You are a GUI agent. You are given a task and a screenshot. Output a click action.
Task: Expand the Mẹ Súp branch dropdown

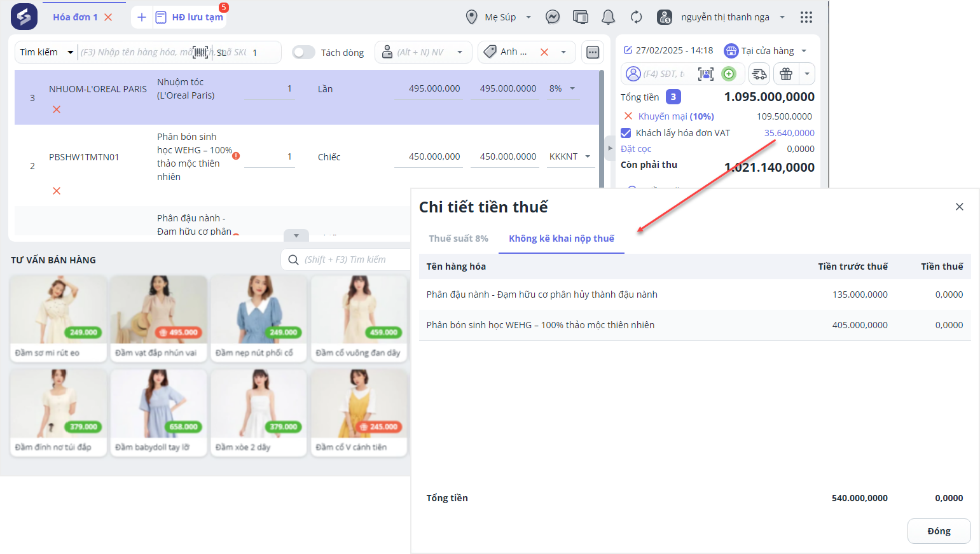(x=528, y=17)
